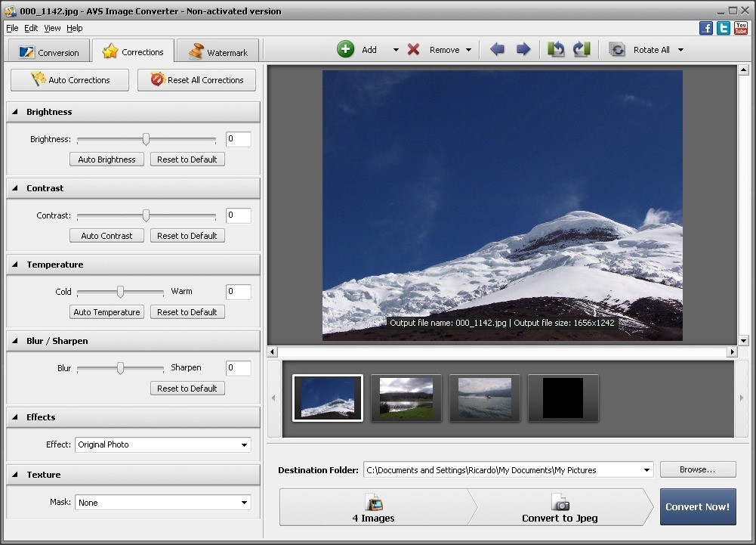756x545 pixels.
Task: Select the Add images icon
Action: pyautogui.click(x=346, y=48)
